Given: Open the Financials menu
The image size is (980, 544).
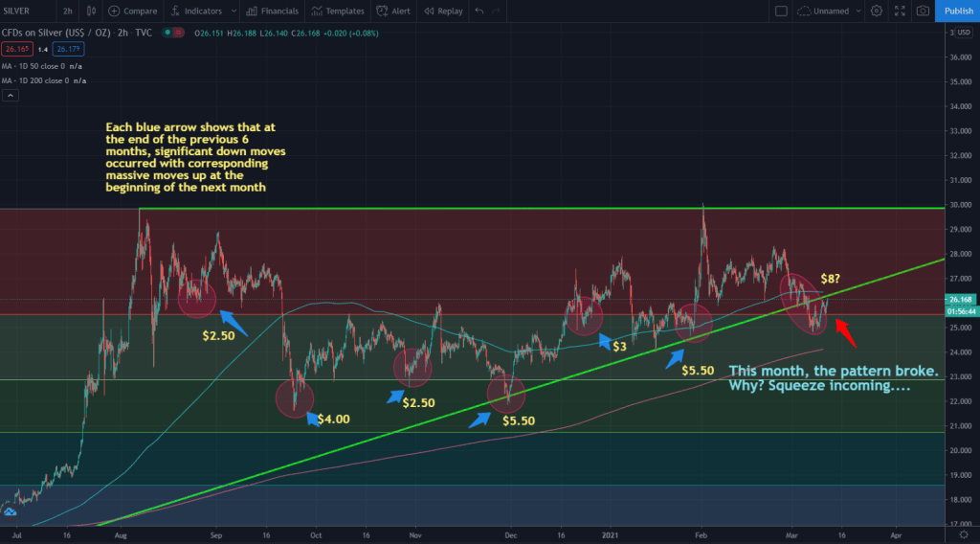Looking at the screenshot, I should pos(271,11).
